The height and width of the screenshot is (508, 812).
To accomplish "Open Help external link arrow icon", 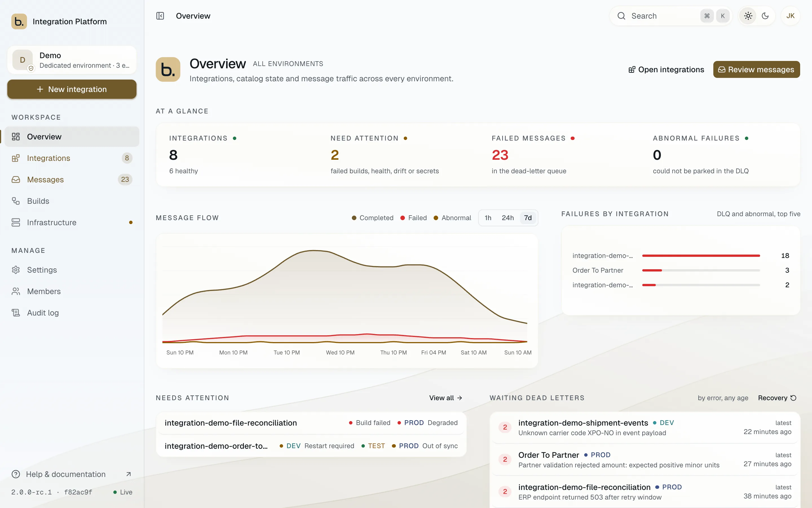I will click(129, 474).
